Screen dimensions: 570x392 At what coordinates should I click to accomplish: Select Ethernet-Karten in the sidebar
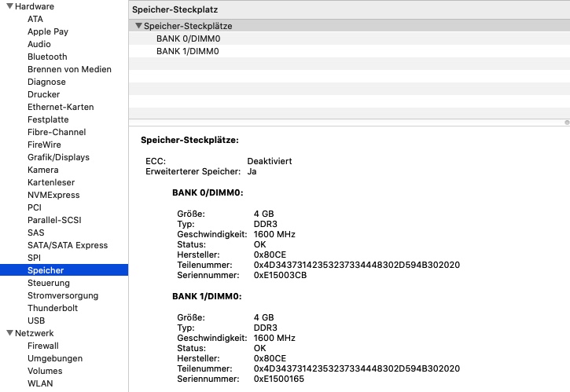click(61, 107)
